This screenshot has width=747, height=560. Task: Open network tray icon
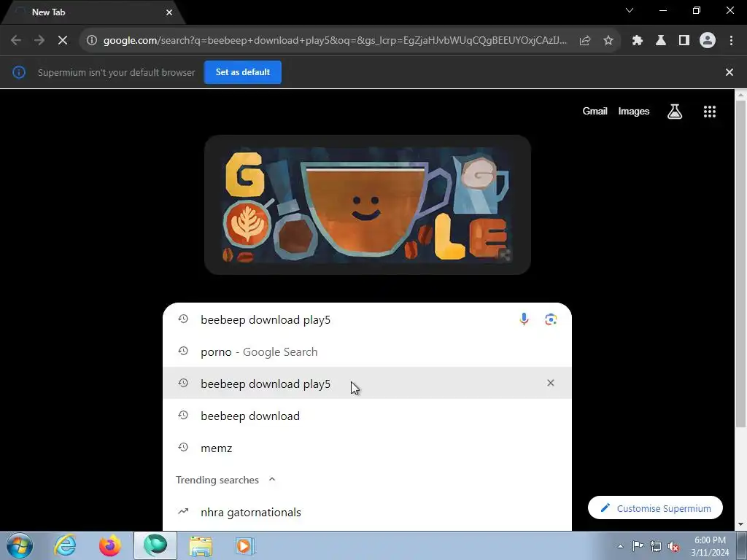coord(656,546)
